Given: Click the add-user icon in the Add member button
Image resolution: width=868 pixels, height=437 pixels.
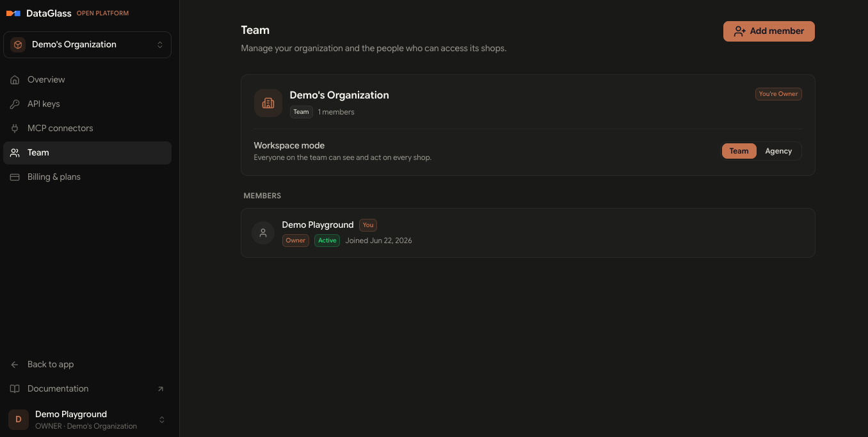Looking at the screenshot, I should coord(739,31).
